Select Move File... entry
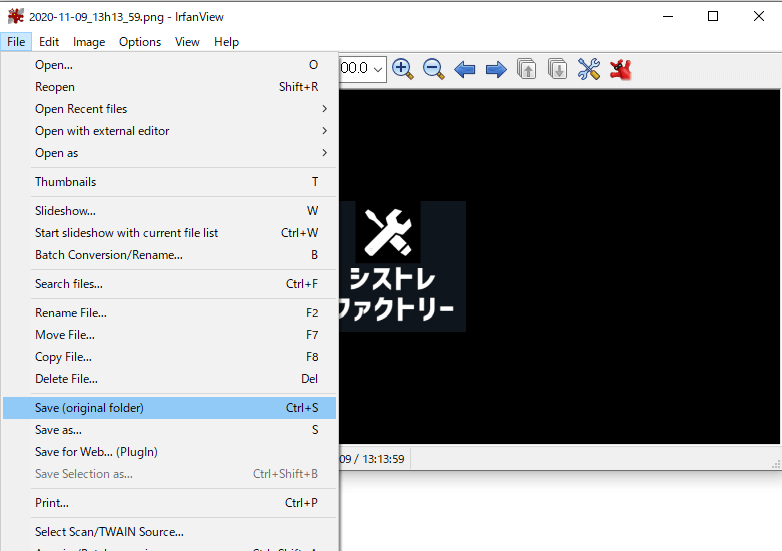Screen dimensions: 782x551 pyautogui.click(x=170, y=335)
